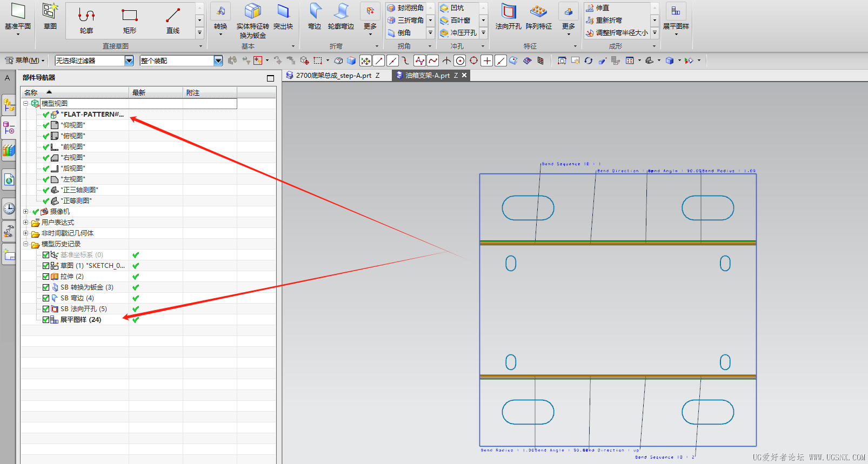Click 封闭拐角 (Closed Corner) tool
Viewport: 868px width, 464px height.
coord(406,8)
